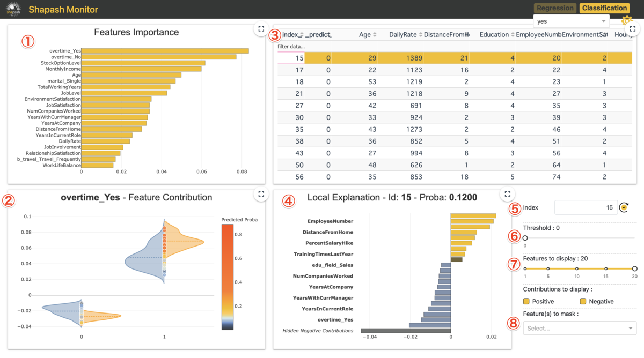Click the WorkLifeBalance importance bar
Image resolution: width=644 pixels, height=358 pixels.
pyautogui.click(x=98, y=165)
